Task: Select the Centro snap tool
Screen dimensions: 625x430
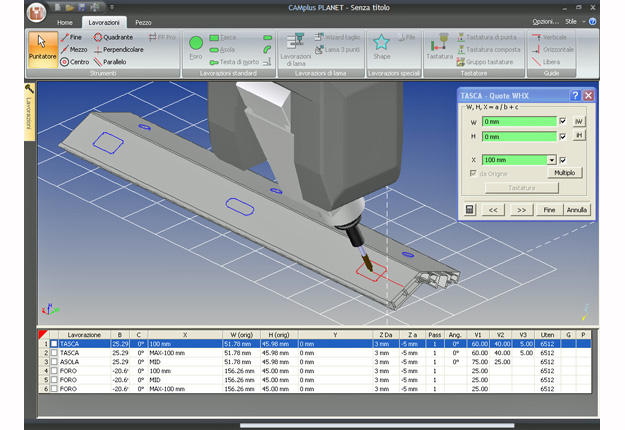Action: pyautogui.click(x=75, y=62)
